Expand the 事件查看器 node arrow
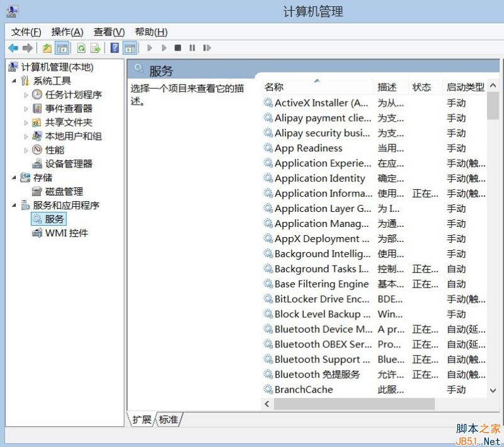The height and width of the screenshot is (447, 504). click(x=26, y=108)
